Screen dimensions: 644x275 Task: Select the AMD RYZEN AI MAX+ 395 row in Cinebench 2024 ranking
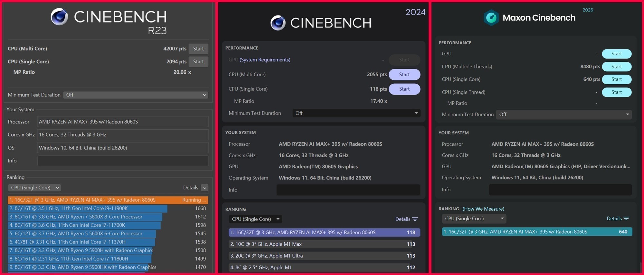[324, 232]
